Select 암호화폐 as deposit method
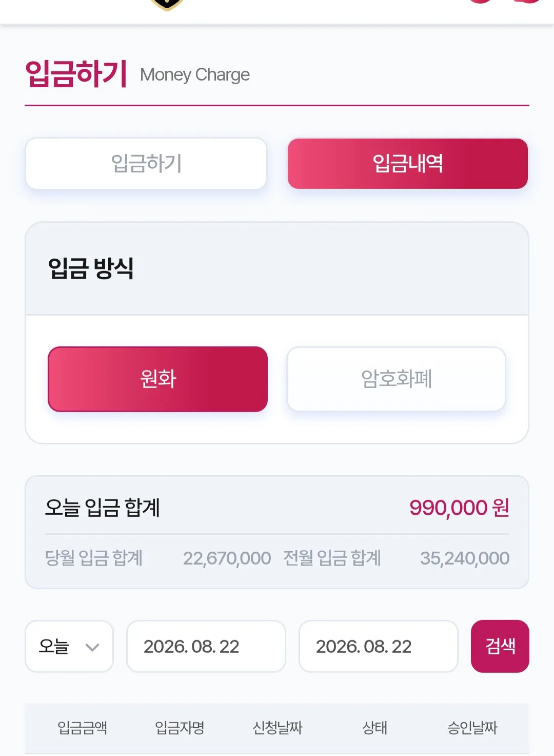Screen dimensions: 554x756 [396, 379]
